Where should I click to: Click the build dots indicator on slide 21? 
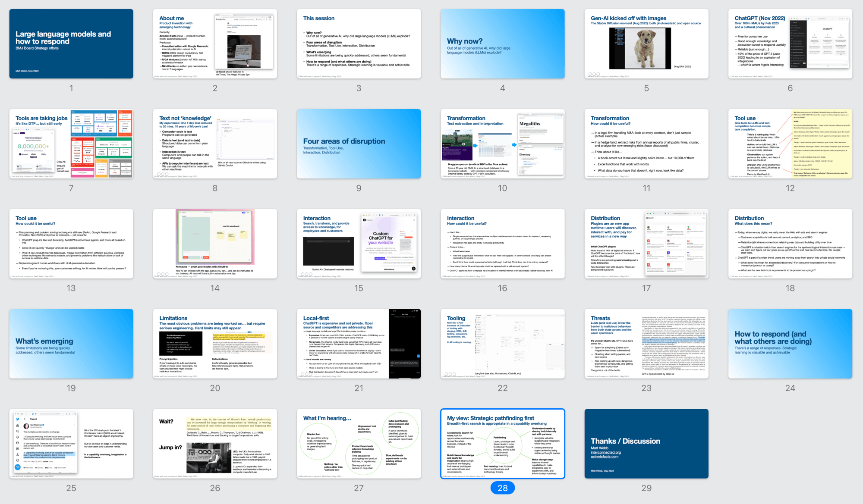306,374
